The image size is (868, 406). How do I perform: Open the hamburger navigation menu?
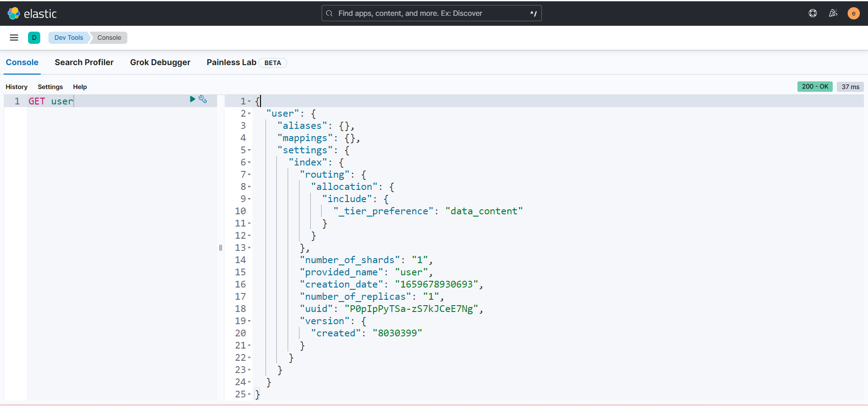pos(14,38)
